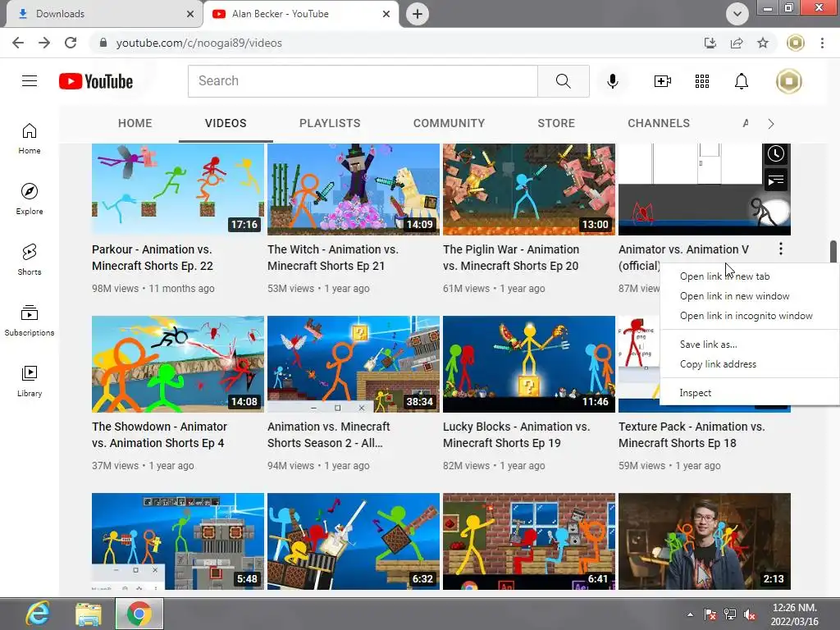Choose Open link in incognito window

tap(750, 316)
